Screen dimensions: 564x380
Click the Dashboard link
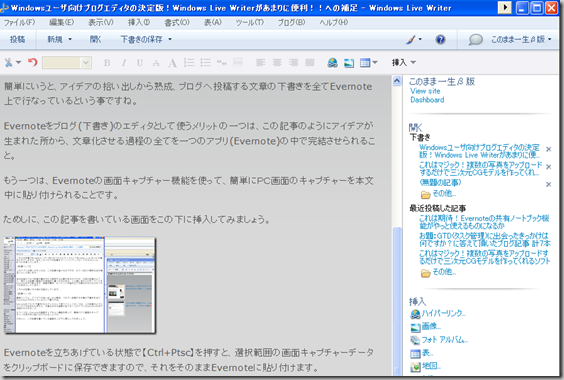[427, 100]
